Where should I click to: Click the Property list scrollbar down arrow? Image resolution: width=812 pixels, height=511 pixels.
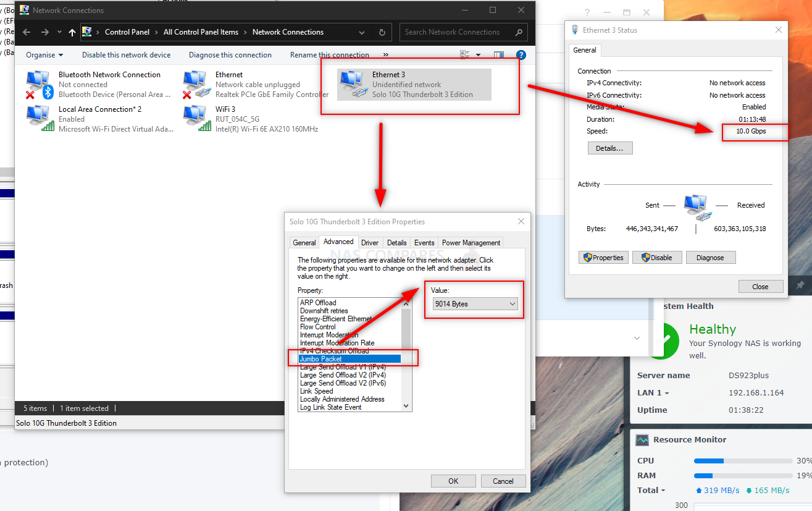coord(406,406)
